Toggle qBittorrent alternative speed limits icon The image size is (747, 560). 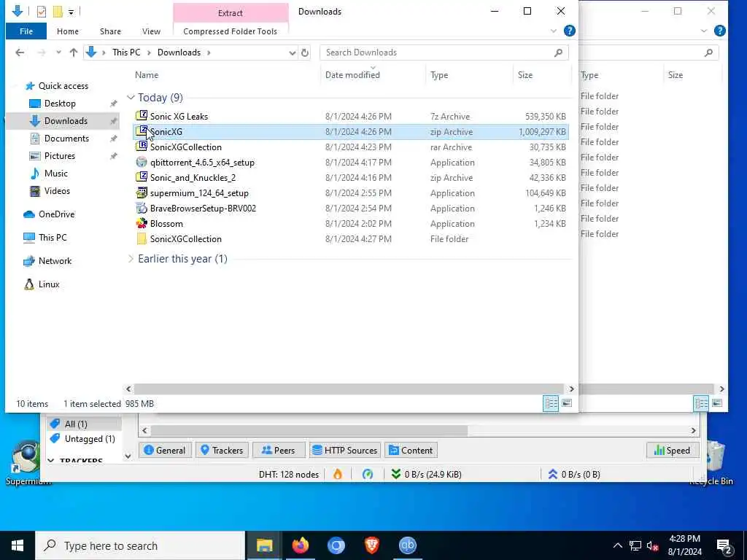pos(368,474)
